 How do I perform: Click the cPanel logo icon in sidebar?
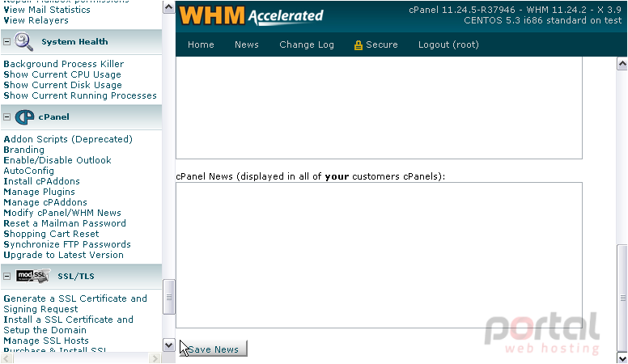coord(24,117)
